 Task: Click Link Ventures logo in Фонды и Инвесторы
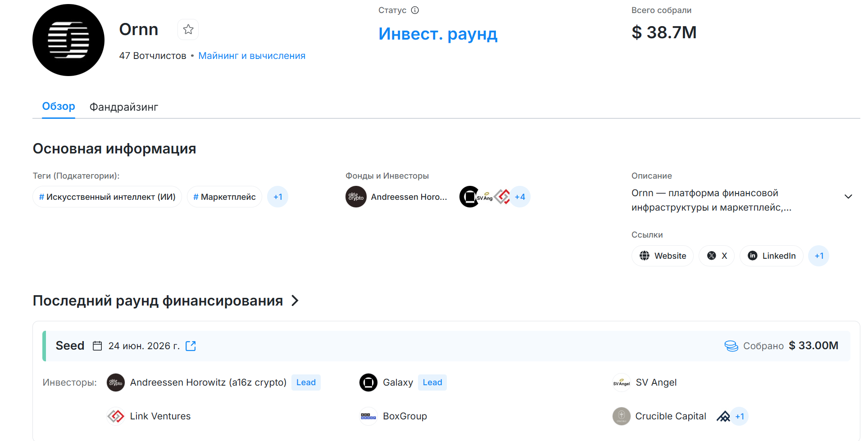(502, 197)
